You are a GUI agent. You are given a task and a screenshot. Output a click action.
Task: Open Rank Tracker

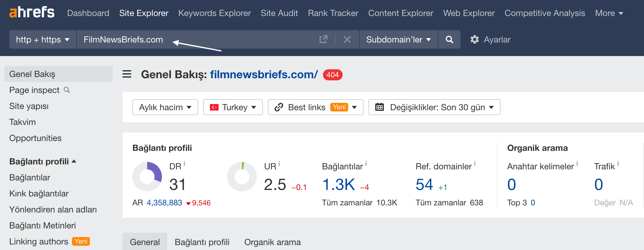pyautogui.click(x=333, y=13)
